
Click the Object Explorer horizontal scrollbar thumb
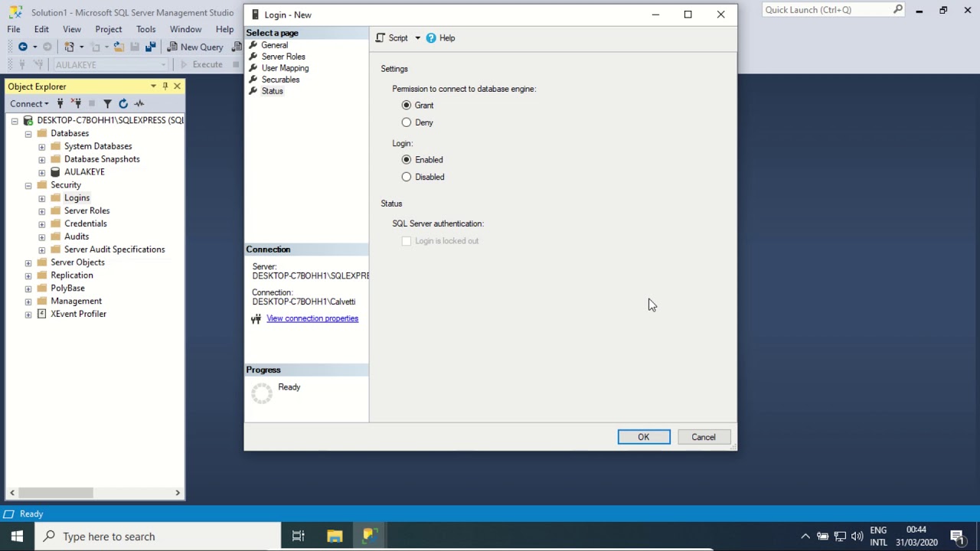click(56, 493)
